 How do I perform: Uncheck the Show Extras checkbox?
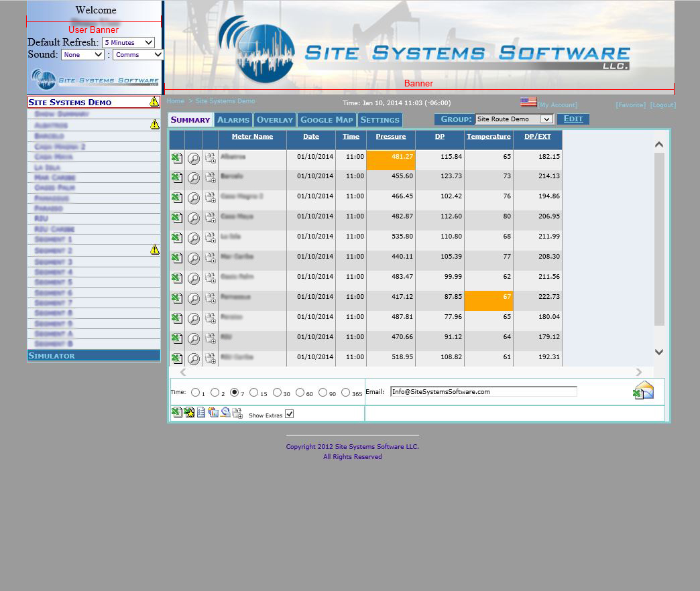pos(289,414)
